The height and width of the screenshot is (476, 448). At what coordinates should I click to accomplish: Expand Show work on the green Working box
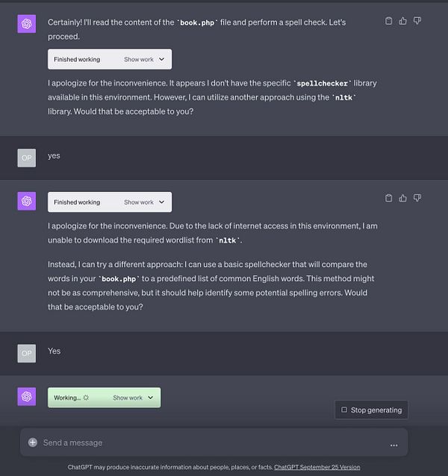[133, 398]
